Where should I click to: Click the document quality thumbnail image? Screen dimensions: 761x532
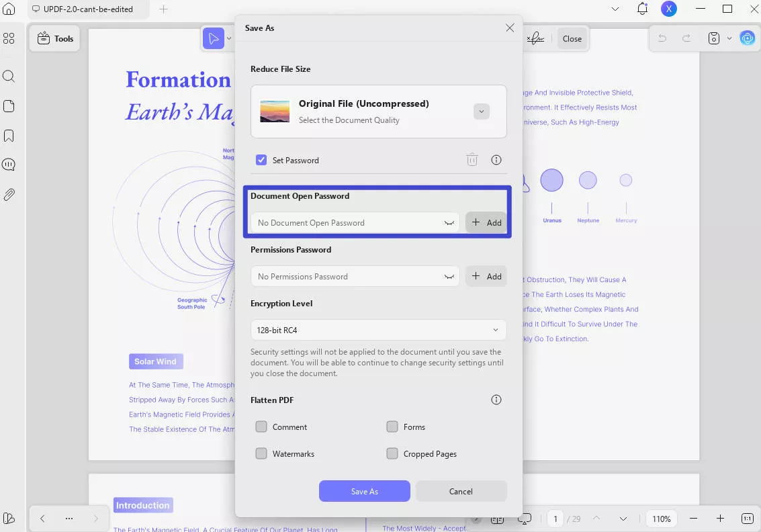[275, 111]
